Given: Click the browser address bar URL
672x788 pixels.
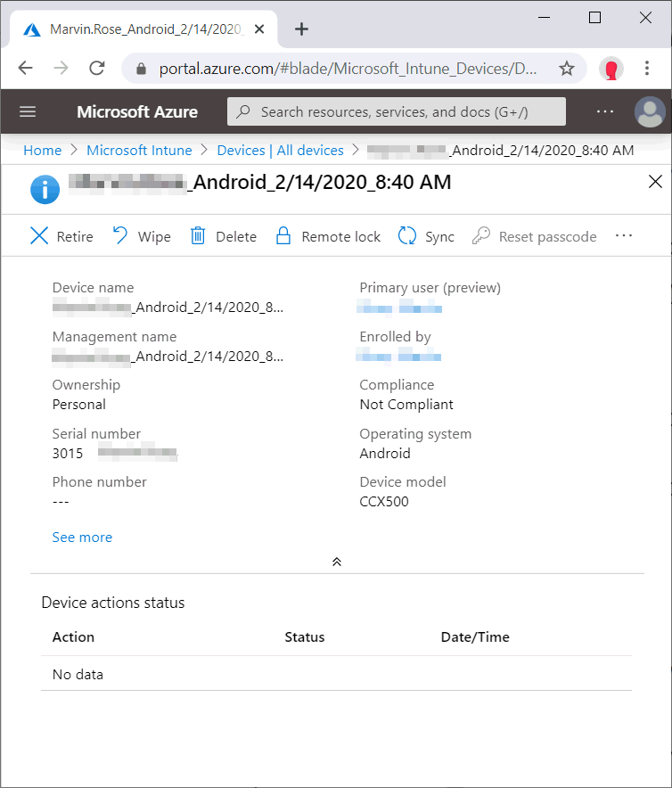Looking at the screenshot, I should [348, 69].
